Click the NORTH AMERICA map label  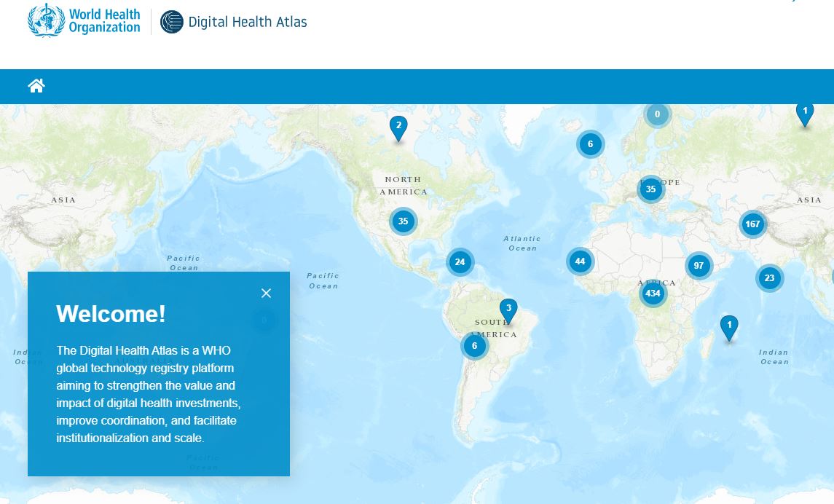click(404, 186)
